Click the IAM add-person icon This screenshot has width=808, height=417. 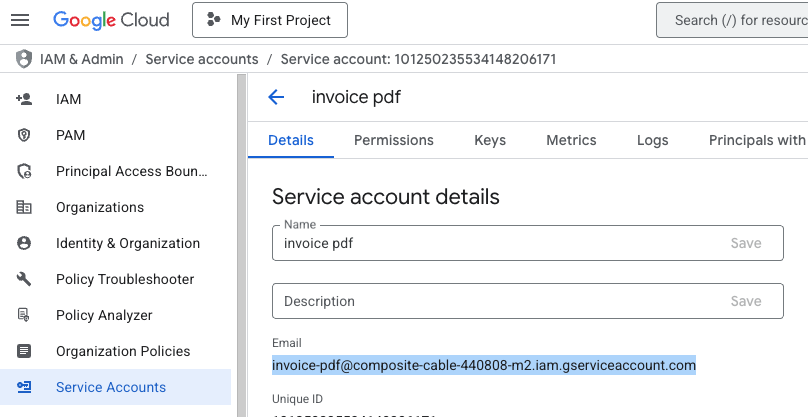pos(24,99)
